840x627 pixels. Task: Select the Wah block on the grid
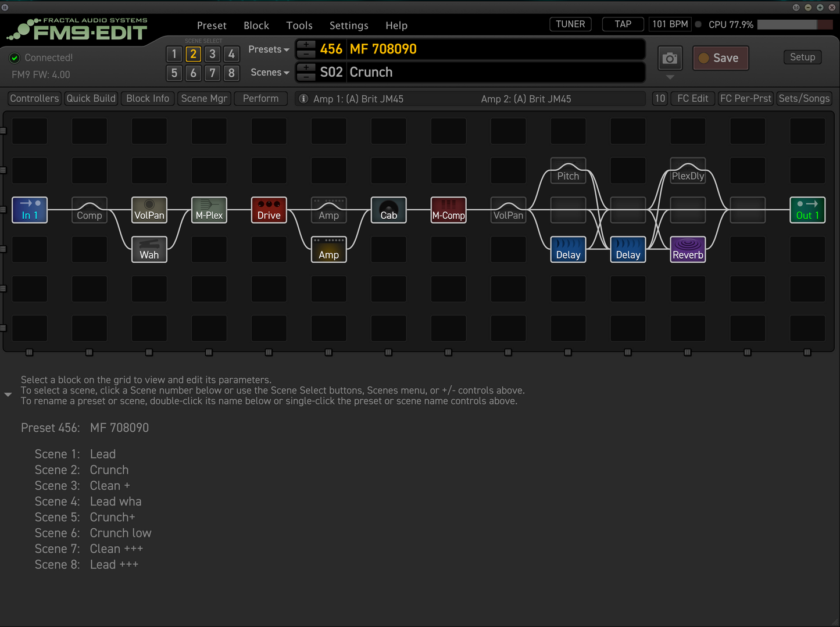click(x=149, y=249)
